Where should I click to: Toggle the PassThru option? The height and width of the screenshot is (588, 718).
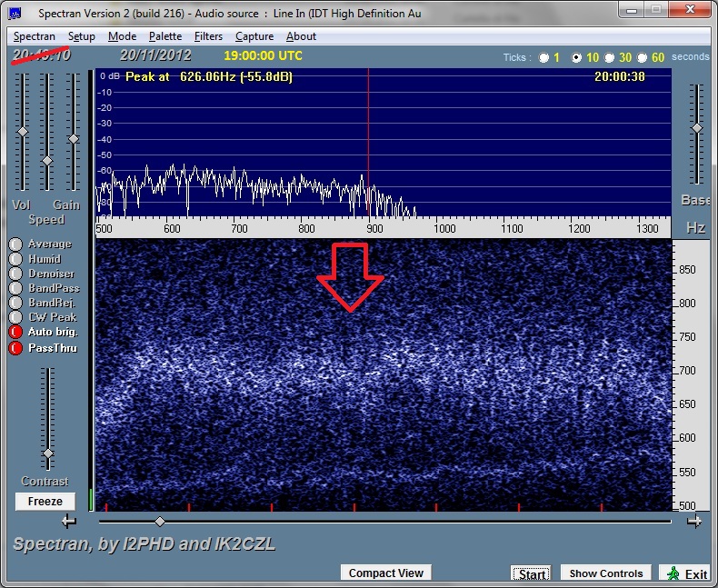tap(15, 348)
